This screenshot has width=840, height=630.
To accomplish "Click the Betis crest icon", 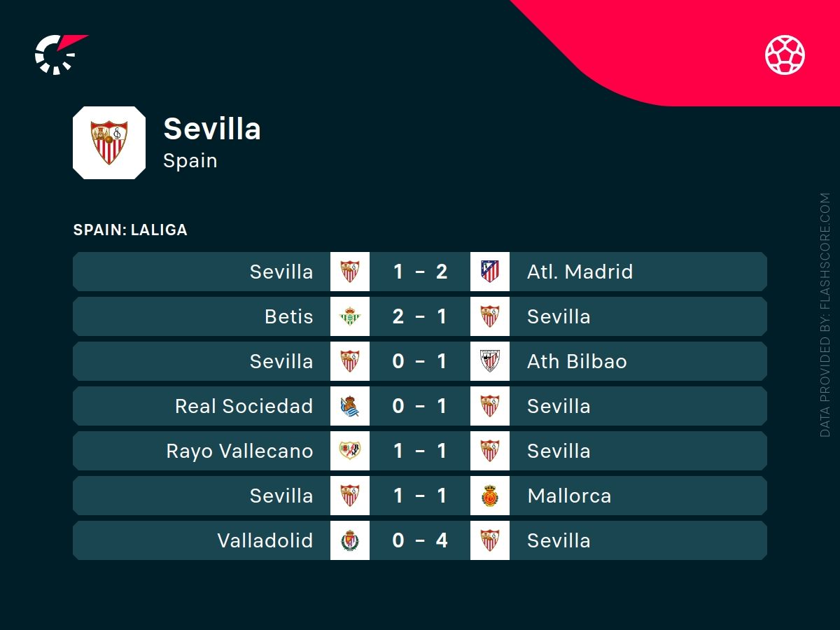I will click(x=350, y=316).
